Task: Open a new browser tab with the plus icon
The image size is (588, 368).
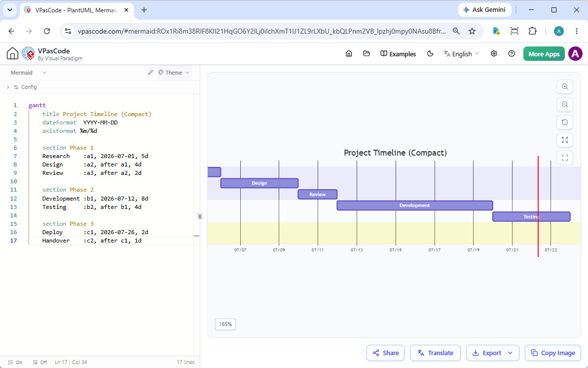Action: pos(144,10)
